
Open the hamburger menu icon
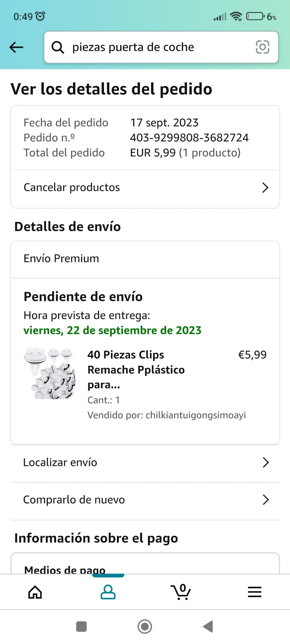(x=254, y=592)
